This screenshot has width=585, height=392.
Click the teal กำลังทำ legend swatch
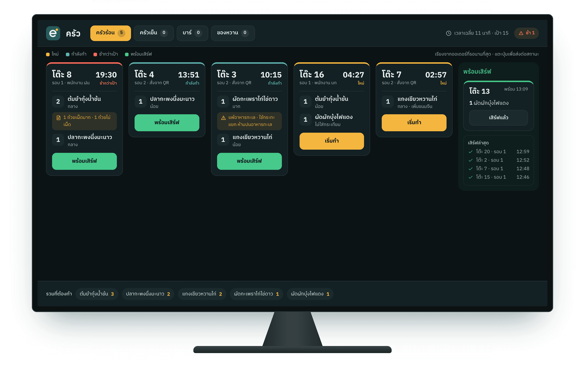[x=68, y=54]
